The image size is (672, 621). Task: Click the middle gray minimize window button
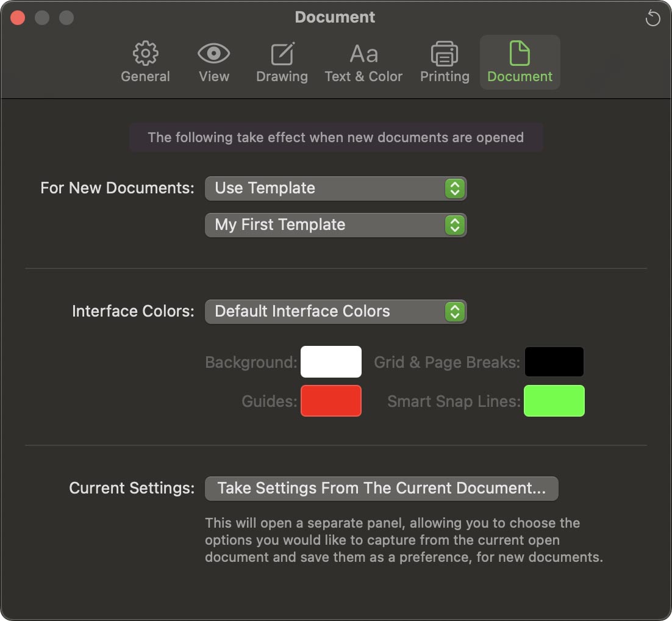(42, 18)
